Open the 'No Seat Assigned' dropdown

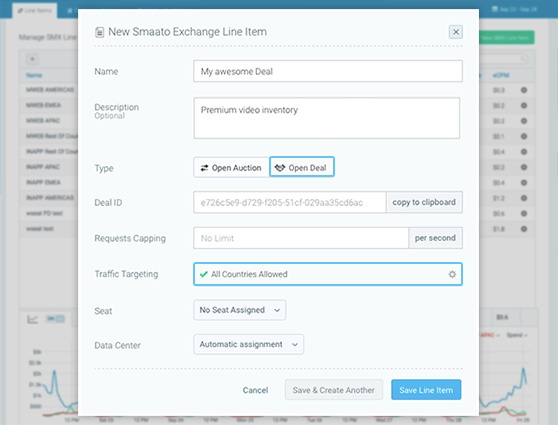(x=239, y=310)
